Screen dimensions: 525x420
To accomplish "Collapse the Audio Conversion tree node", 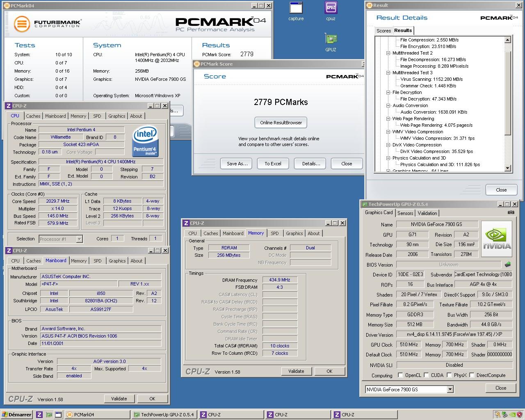I will [x=388, y=105].
